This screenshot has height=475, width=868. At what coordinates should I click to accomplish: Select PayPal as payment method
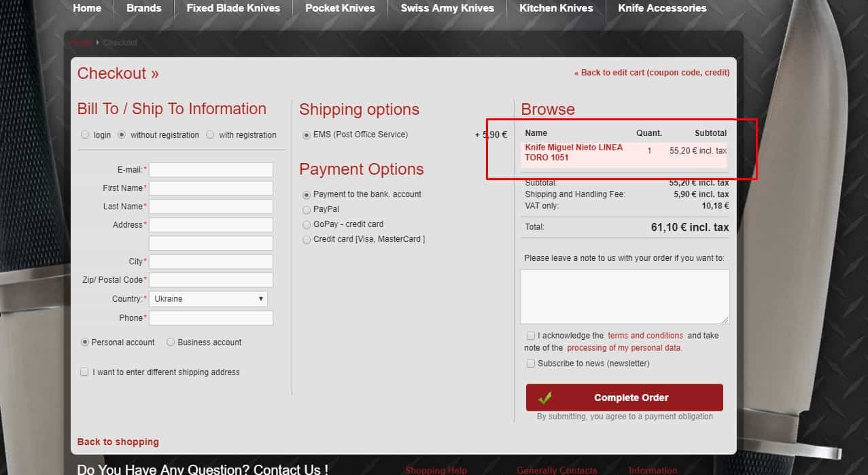point(306,209)
